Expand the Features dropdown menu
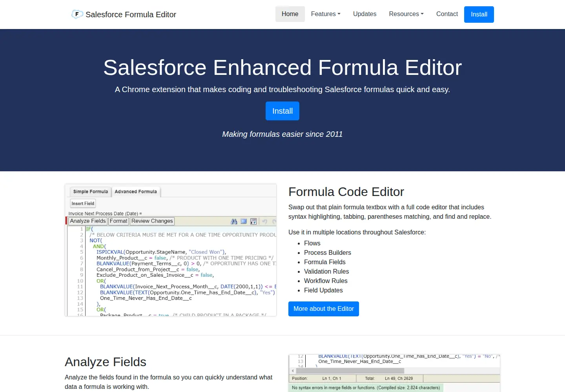 point(326,14)
